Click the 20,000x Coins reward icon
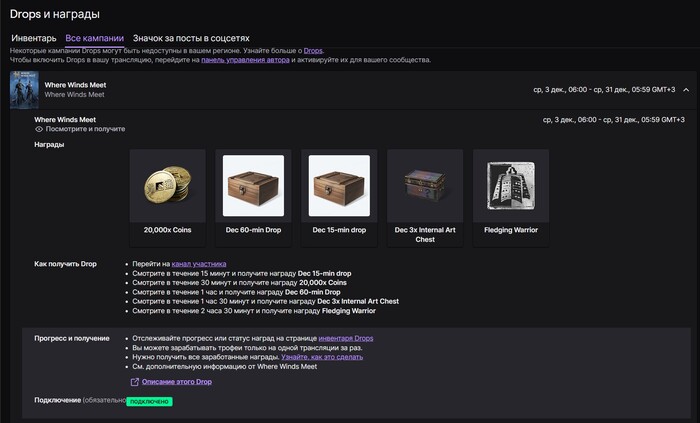Viewport: 700px width, 423px height. (167, 186)
